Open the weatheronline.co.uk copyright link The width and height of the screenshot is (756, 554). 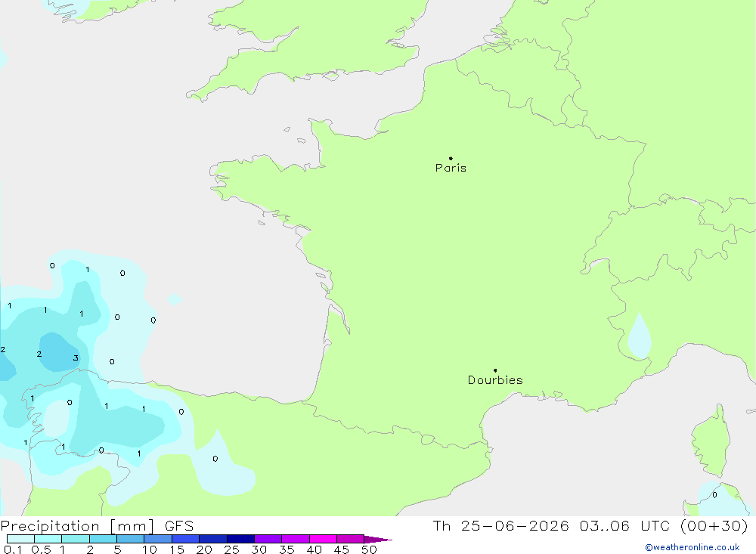[692, 547]
